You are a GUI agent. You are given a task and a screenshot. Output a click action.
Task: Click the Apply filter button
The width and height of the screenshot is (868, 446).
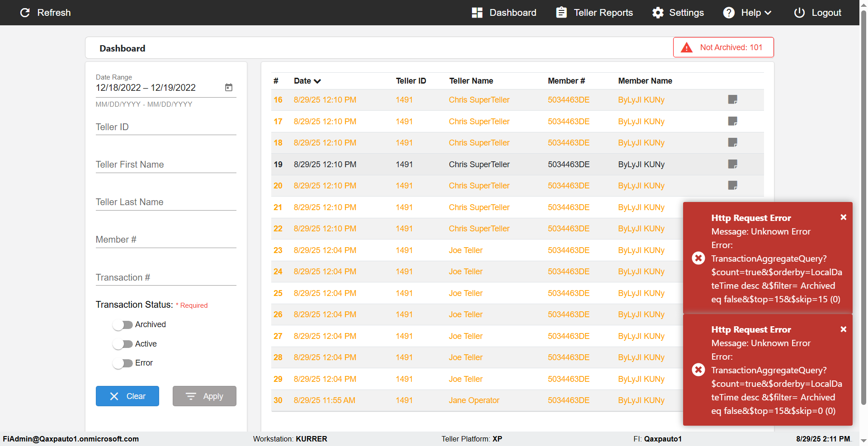tap(204, 396)
